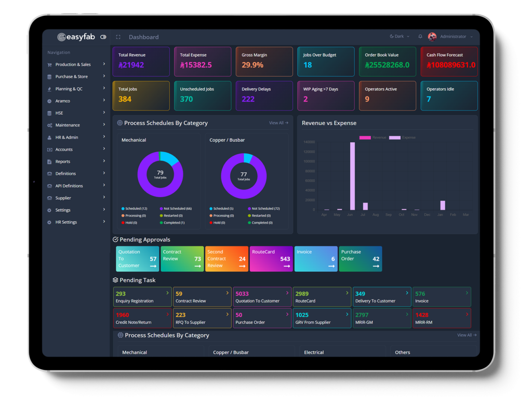Click the lower View All link

point(467,335)
